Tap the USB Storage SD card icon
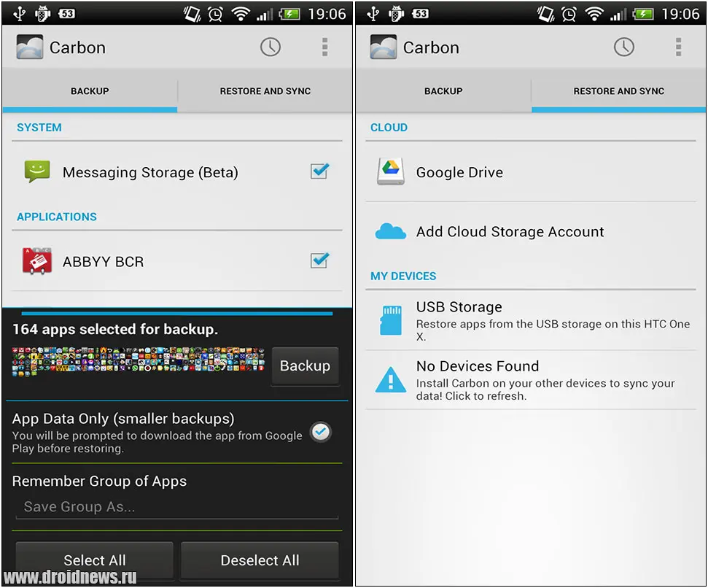Image resolution: width=708 pixels, height=588 pixels. tap(391, 320)
